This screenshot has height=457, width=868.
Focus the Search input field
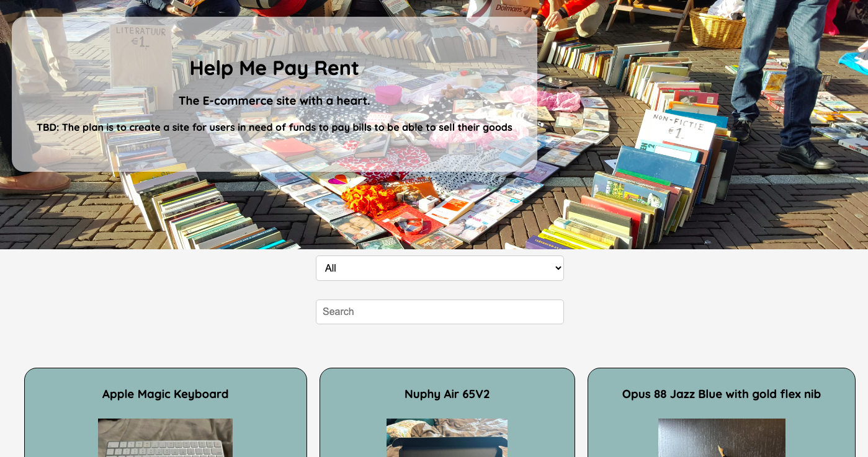click(439, 311)
